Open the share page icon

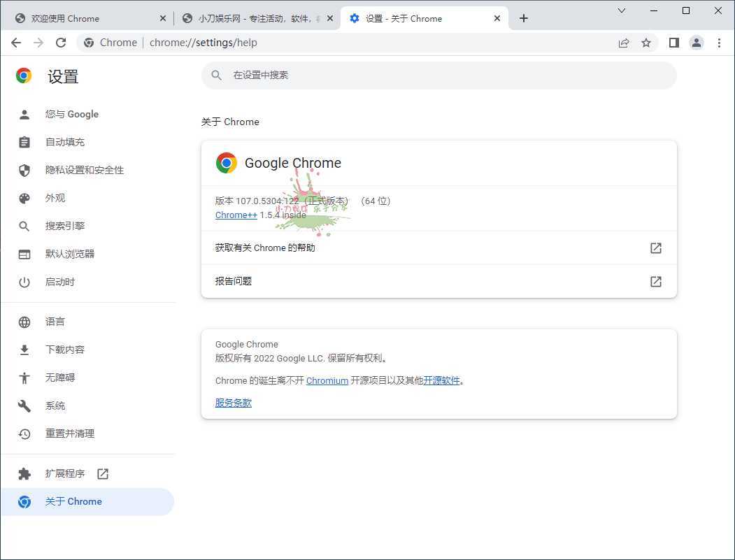[x=624, y=43]
